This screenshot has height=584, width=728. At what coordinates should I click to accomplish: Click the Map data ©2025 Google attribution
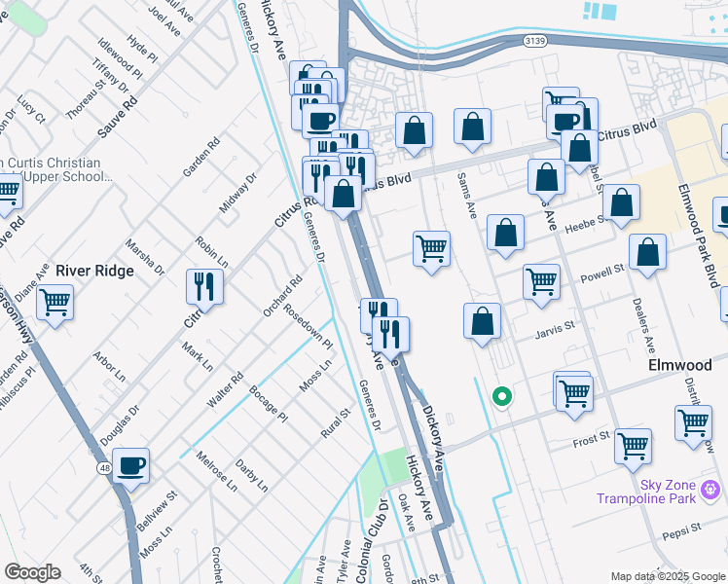tap(667, 576)
